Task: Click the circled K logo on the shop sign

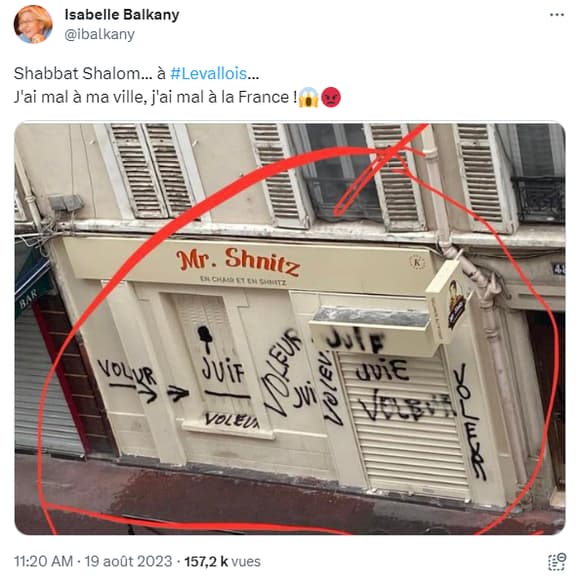Action: point(417,262)
